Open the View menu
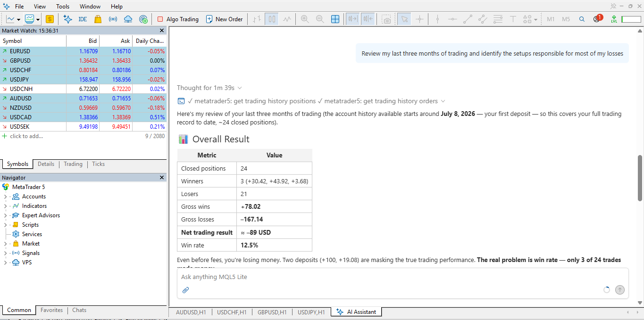 [x=40, y=7]
